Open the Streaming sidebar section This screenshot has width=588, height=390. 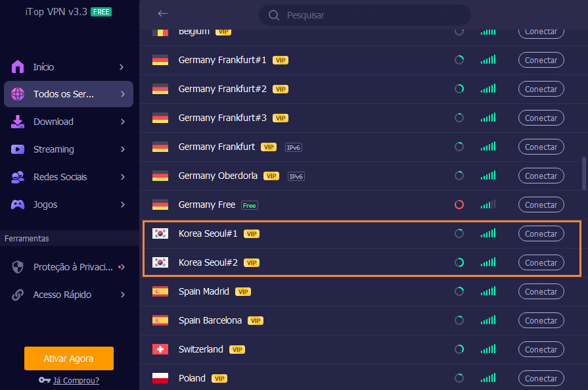(x=68, y=149)
